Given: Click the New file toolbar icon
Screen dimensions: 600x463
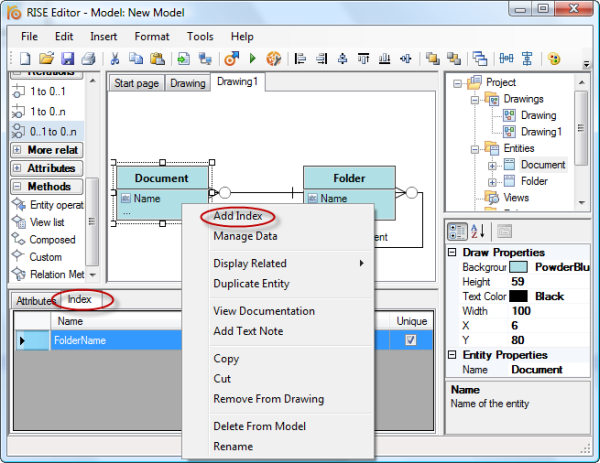Looking at the screenshot, I should 24,59.
